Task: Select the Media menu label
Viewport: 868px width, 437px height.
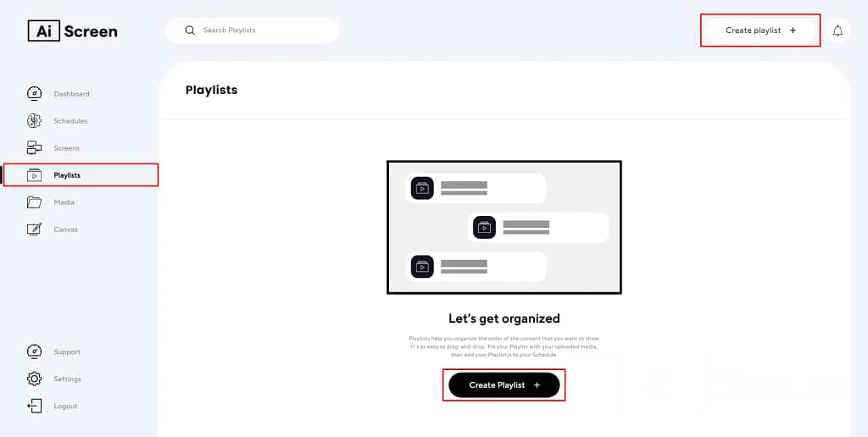Action: click(x=64, y=202)
